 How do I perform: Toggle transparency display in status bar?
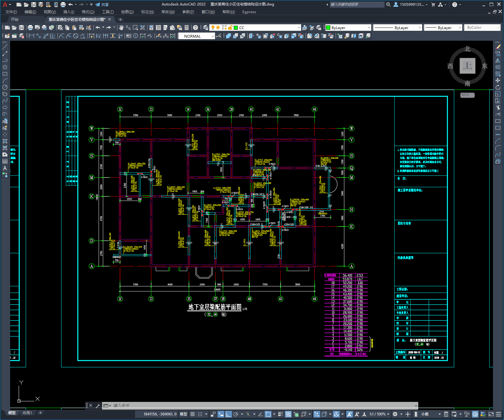[288, 414]
